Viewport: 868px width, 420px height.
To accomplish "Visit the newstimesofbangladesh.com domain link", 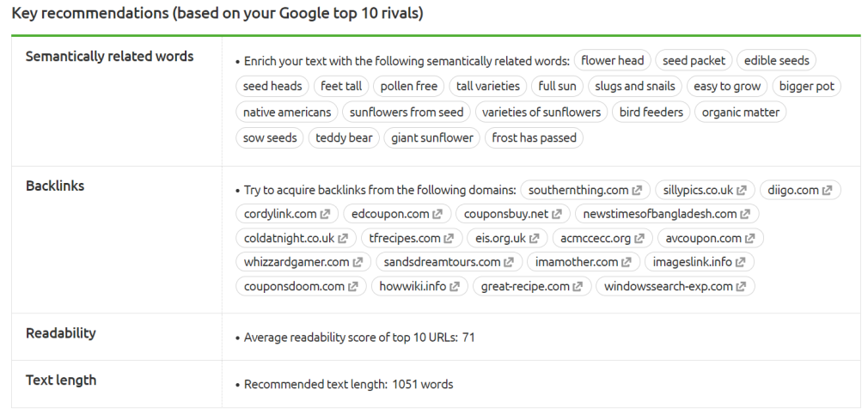I will 654,214.
